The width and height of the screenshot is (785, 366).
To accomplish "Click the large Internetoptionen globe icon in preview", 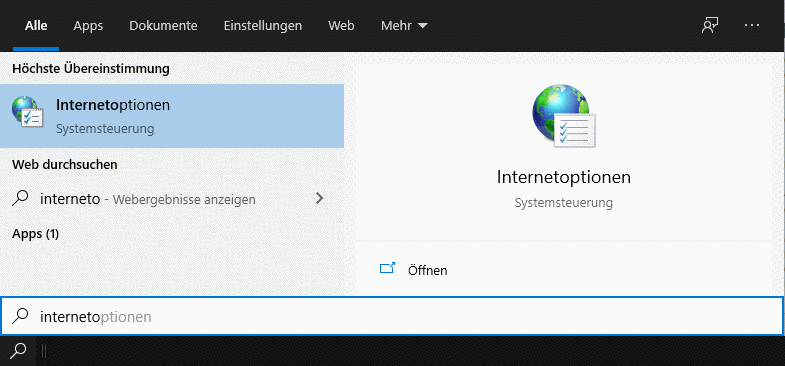I will pyautogui.click(x=564, y=116).
